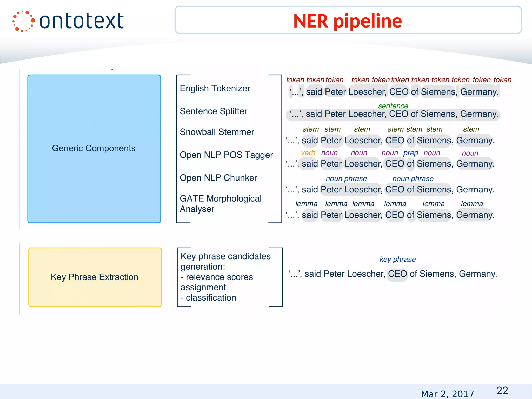The image size is (532, 399).
Task: Click the ontotext wordmark text
Action: click(81, 21)
